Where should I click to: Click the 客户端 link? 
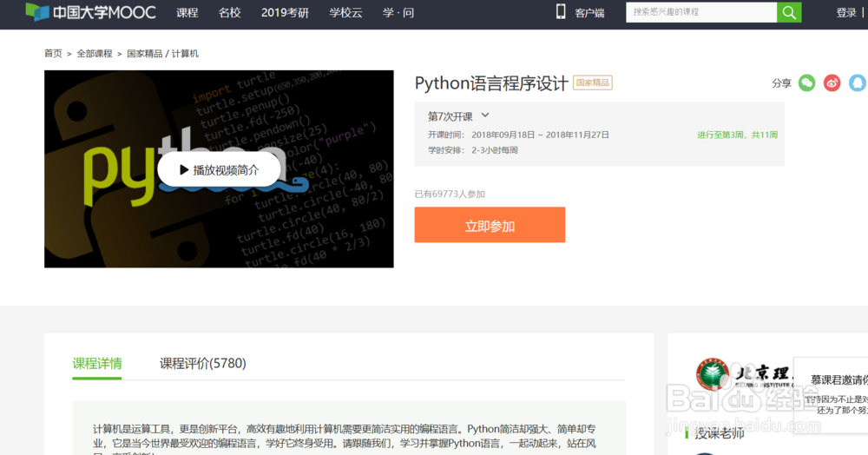pyautogui.click(x=589, y=13)
